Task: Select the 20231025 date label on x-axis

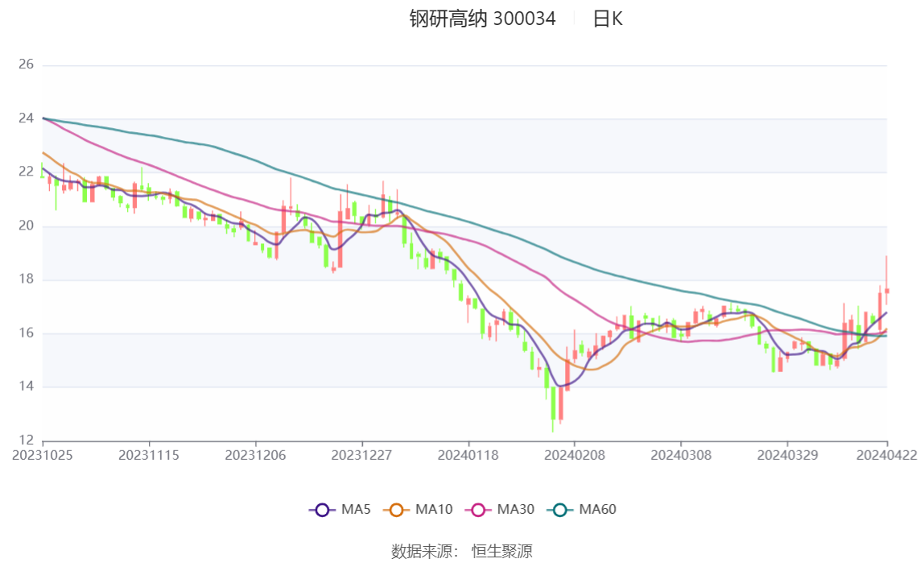Action: pos(43,455)
